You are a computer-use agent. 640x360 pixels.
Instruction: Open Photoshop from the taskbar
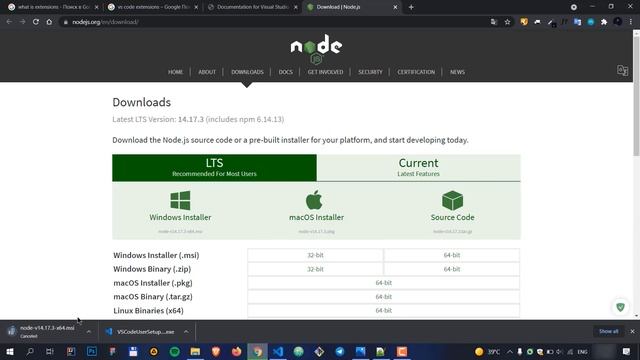click(92, 351)
